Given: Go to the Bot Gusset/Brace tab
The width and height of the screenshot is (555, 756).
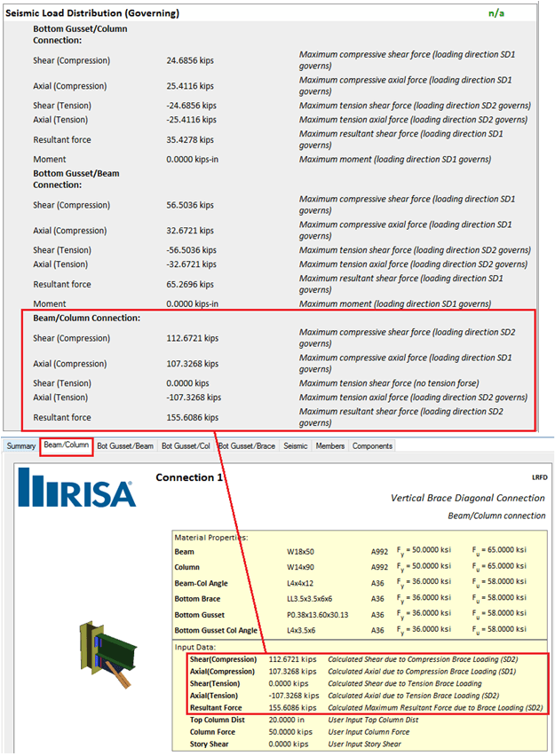Looking at the screenshot, I should coord(248,446).
